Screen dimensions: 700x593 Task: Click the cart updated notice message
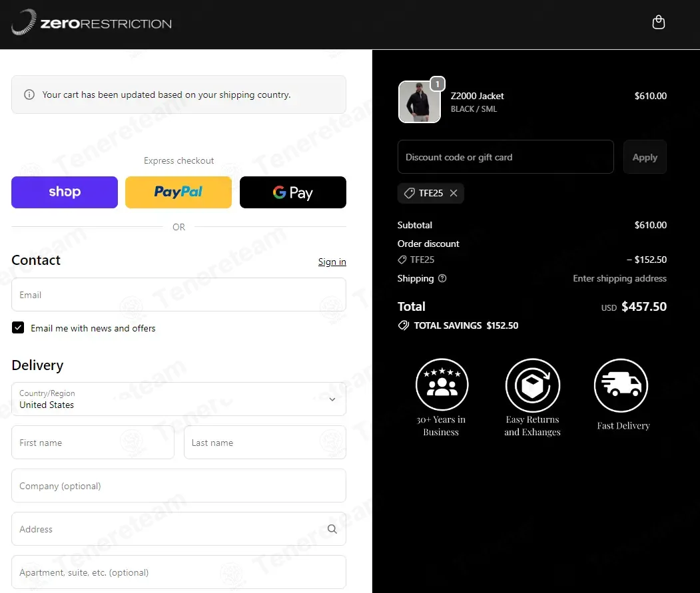pyautogui.click(x=166, y=95)
